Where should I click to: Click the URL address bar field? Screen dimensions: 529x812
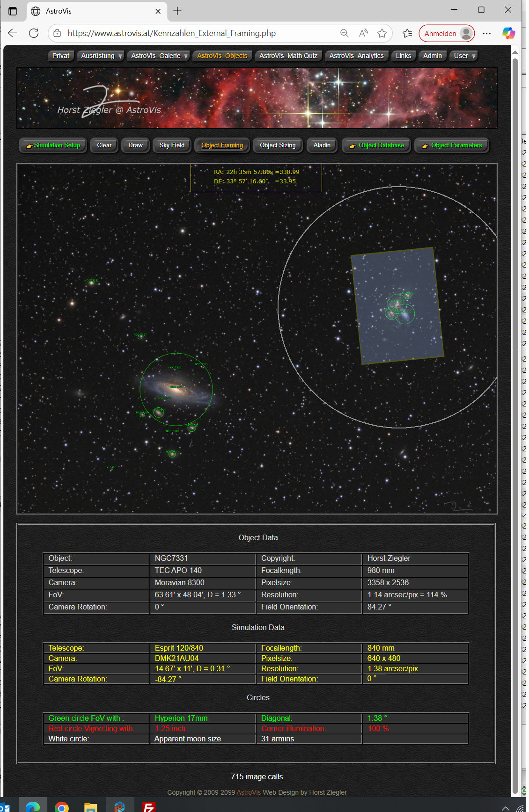197,33
